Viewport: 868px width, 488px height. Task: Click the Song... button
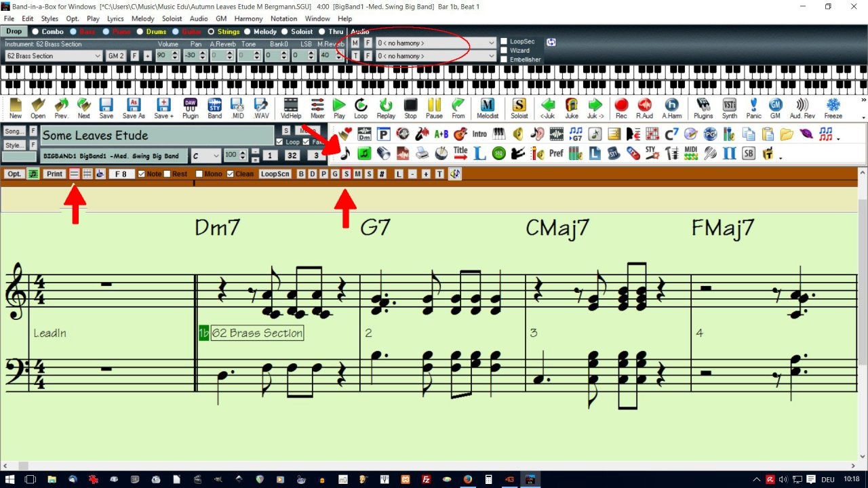14,131
